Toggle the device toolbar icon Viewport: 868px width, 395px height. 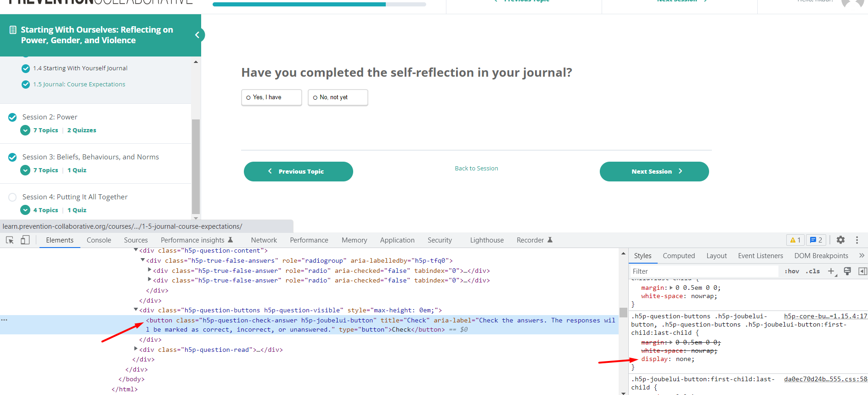tap(25, 240)
